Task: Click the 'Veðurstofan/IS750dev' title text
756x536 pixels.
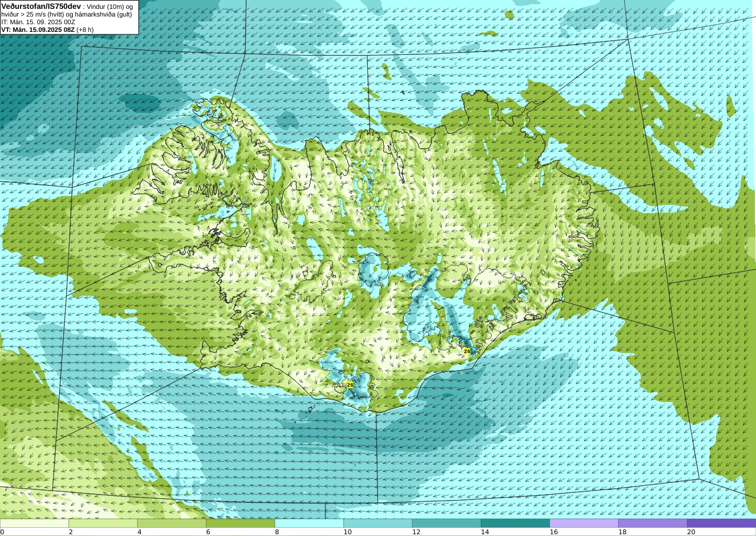Action: (x=41, y=5)
